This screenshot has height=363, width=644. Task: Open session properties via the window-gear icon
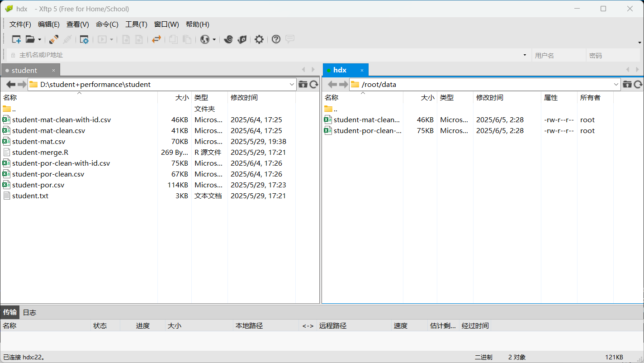point(84,39)
